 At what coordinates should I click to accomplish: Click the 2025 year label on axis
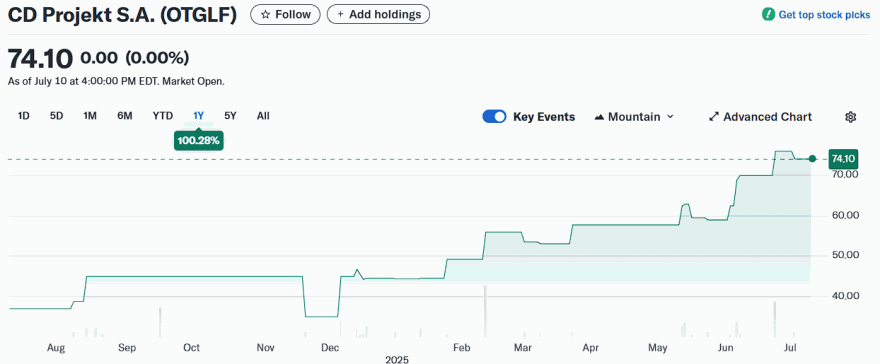click(397, 359)
